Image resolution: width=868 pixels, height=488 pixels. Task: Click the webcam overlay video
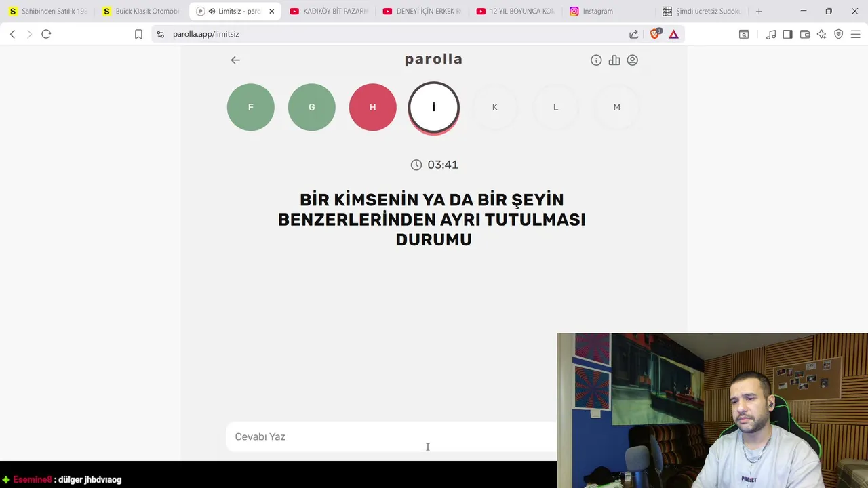[x=712, y=410]
